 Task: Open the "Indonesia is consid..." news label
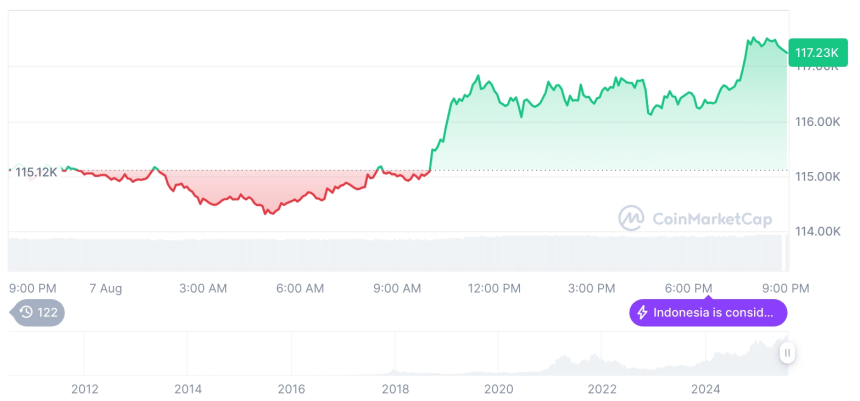[713, 313]
